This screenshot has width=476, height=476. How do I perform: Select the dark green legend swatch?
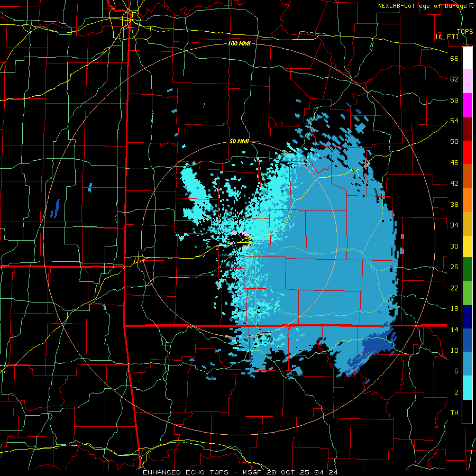467,269
